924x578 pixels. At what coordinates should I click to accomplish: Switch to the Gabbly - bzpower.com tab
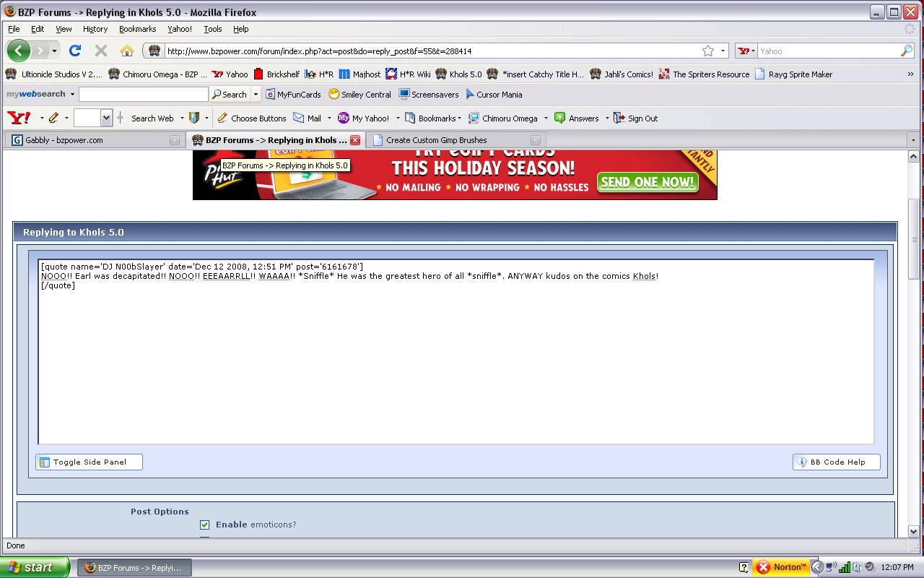[x=95, y=140]
